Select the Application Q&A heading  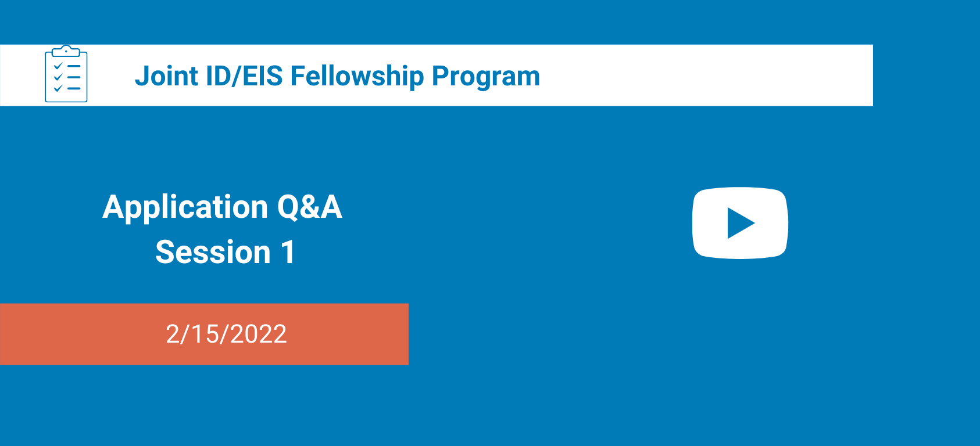click(x=222, y=207)
